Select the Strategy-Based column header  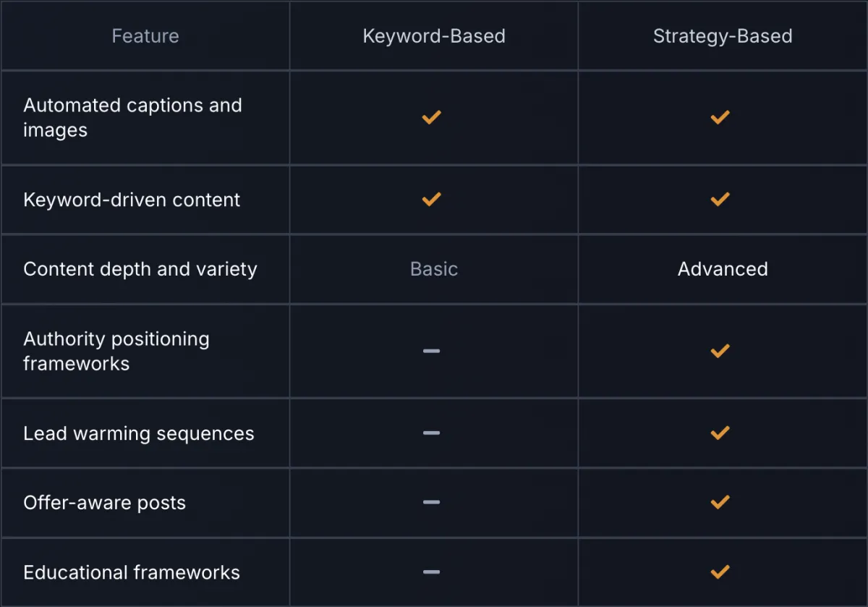pyautogui.click(x=723, y=36)
